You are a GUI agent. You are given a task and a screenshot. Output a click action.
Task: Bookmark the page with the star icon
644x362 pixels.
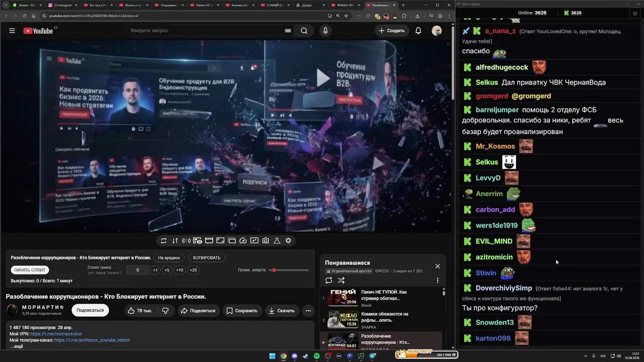[x=346, y=16]
